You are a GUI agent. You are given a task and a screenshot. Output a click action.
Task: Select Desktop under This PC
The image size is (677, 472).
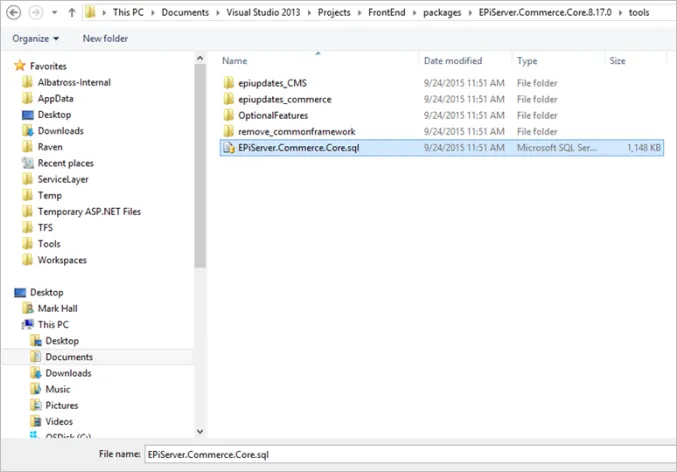pos(62,341)
